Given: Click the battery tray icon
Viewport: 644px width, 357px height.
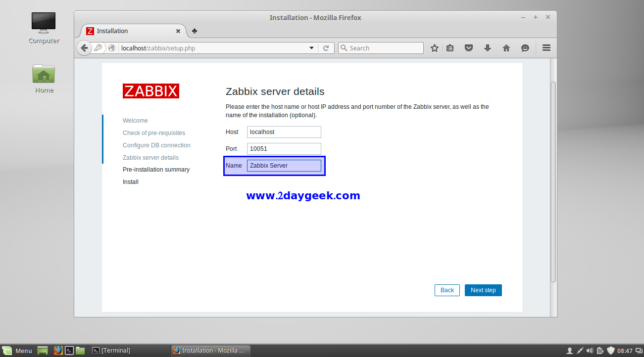Looking at the screenshot, I should tap(600, 351).
